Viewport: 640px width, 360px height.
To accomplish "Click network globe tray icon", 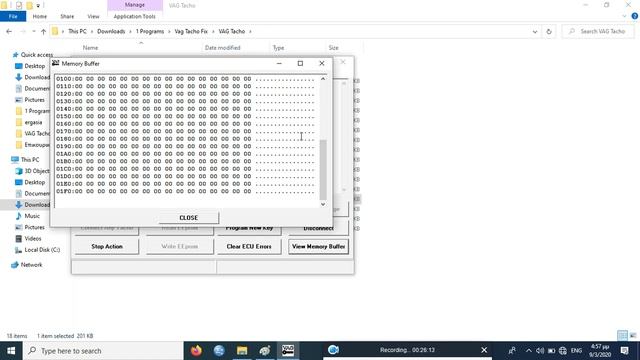I will 563,351.
